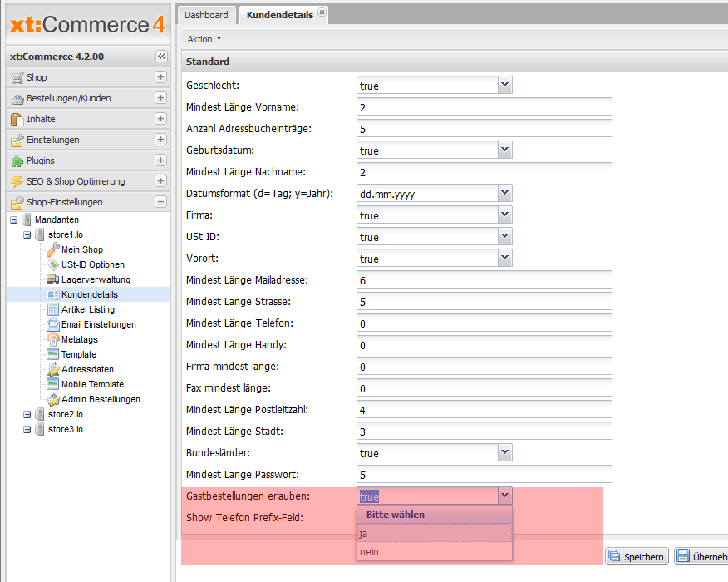Switch to the Dashboard tab
Viewport: 728px width, 582px height.
point(206,15)
